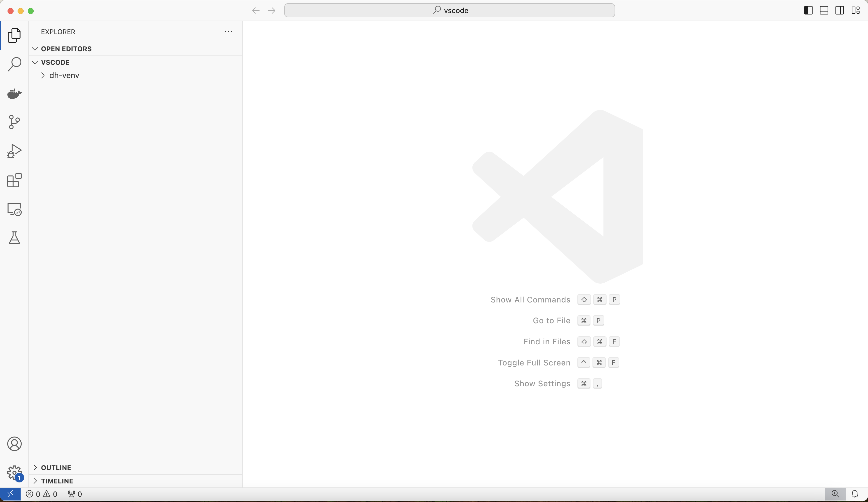The height and width of the screenshot is (502, 868).
Task: Open the Testing flask view
Action: pos(14,238)
